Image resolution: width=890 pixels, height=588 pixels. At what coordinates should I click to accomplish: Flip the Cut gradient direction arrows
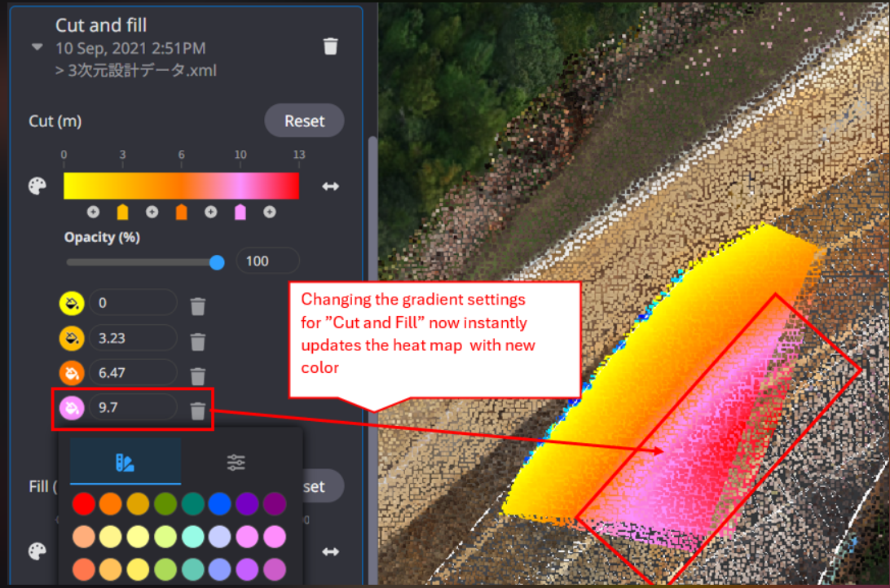coord(330,186)
